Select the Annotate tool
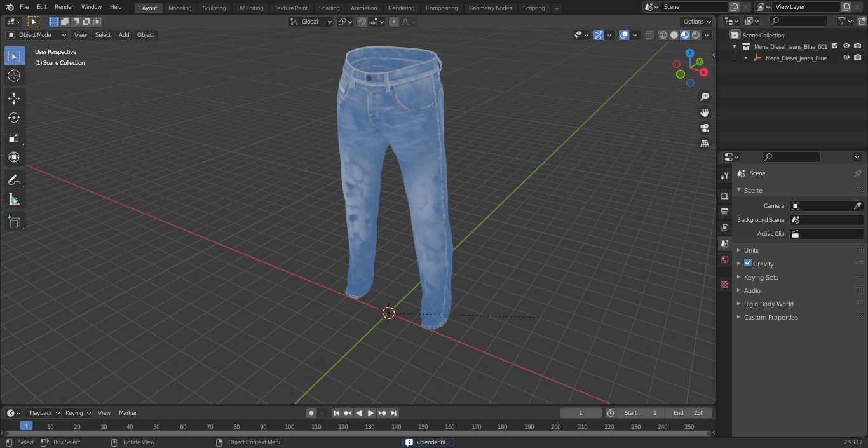The image size is (868, 448). tap(14, 180)
